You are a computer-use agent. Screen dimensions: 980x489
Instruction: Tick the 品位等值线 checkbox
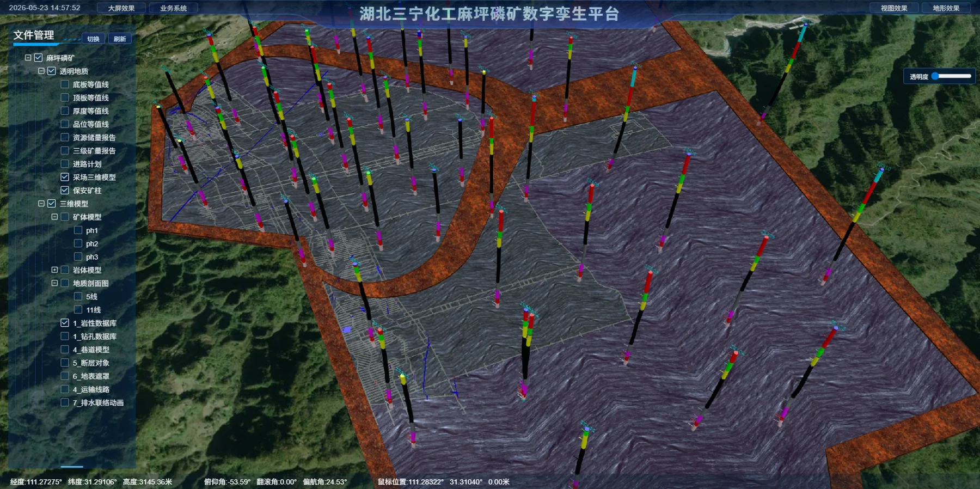click(x=65, y=124)
